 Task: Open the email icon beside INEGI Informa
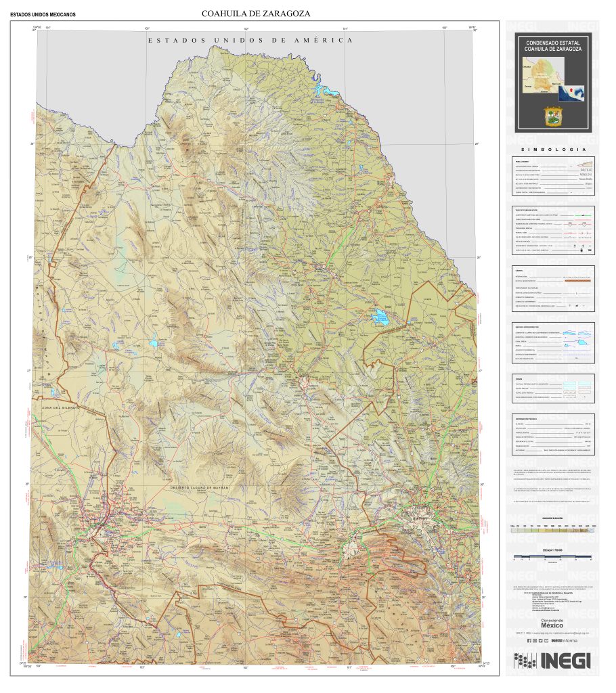click(x=546, y=641)
